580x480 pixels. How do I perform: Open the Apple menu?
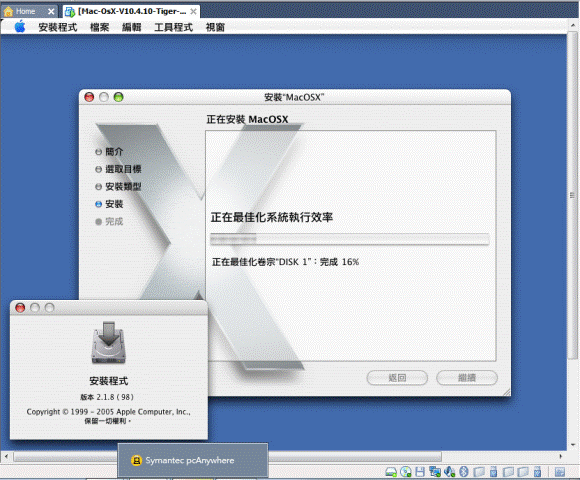click(x=20, y=27)
